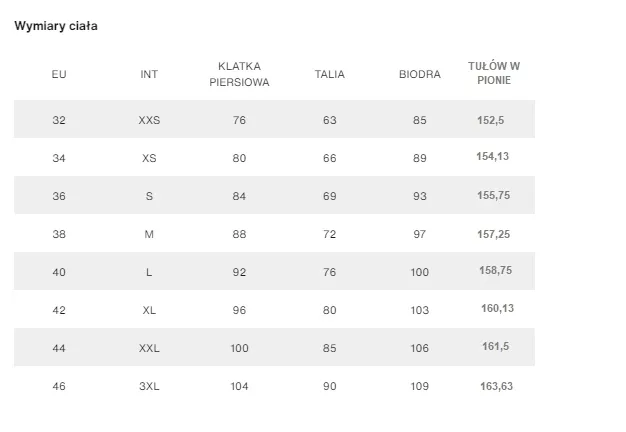Click the S size label

click(149, 196)
